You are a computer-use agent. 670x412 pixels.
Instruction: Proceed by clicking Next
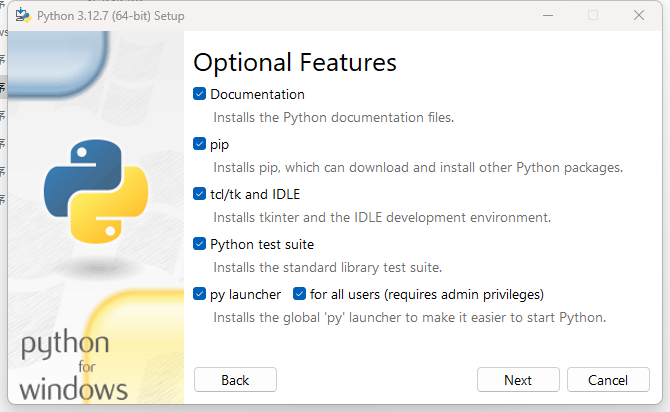(518, 380)
